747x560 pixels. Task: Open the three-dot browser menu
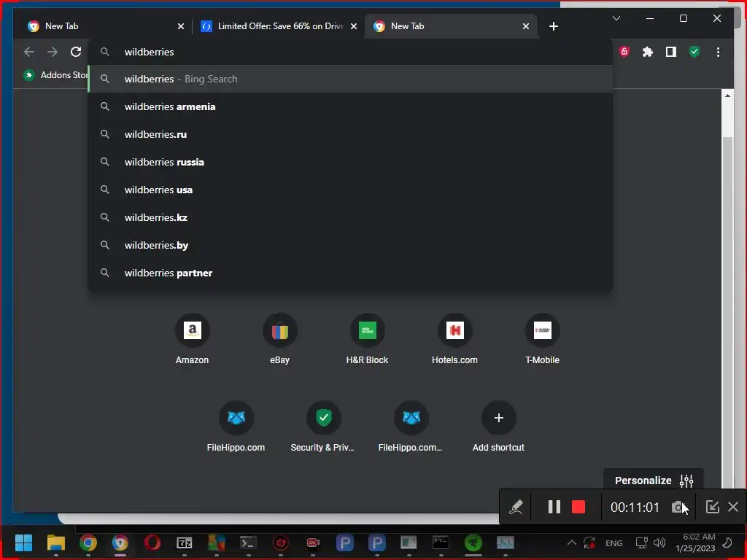coord(718,52)
